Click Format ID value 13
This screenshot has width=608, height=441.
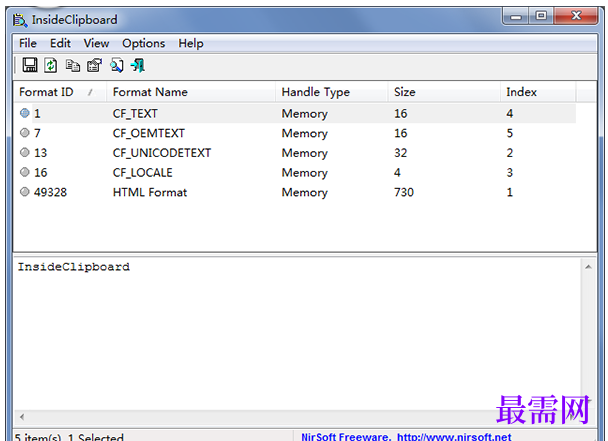[40, 153]
